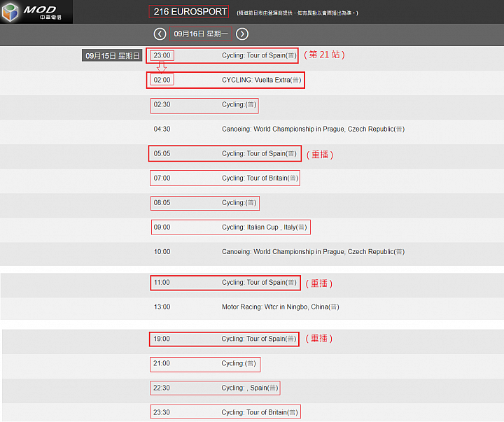Click the schedule disclaimer note in header
Image resolution: width=504 pixels, height=422 pixels.
(297, 13)
